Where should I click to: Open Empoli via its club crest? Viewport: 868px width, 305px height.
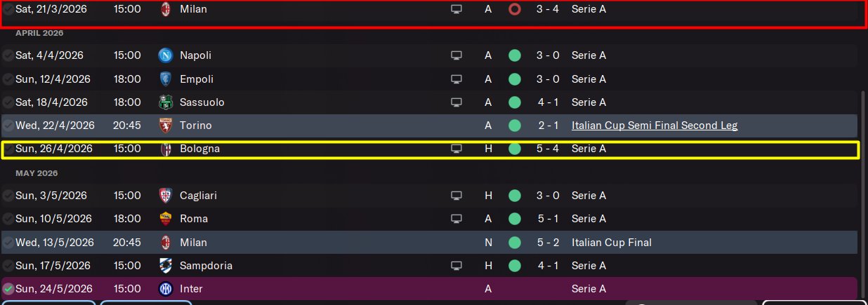coord(166,79)
